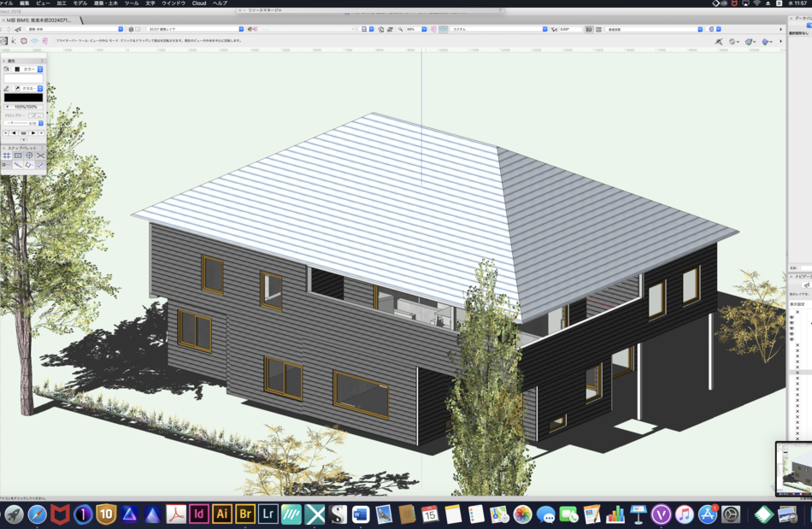This screenshot has height=529, width=812.
Task: Toggle visibility eye in Navigation palette
Action: [x=791, y=317]
